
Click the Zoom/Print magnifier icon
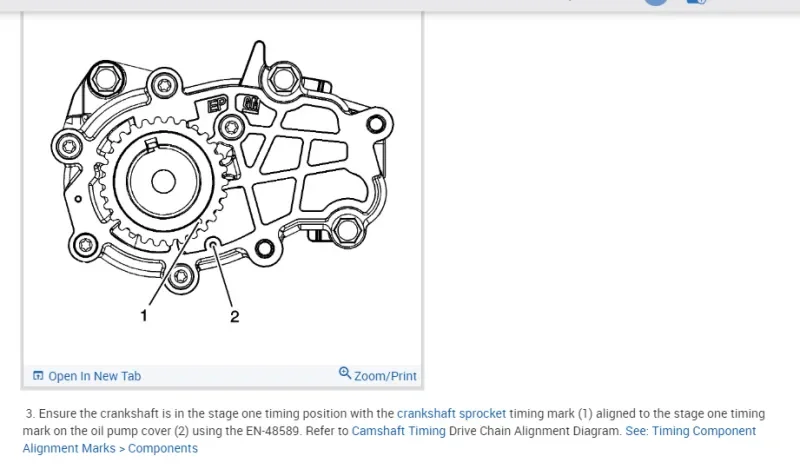pyautogui.click(x=345, y=373)
